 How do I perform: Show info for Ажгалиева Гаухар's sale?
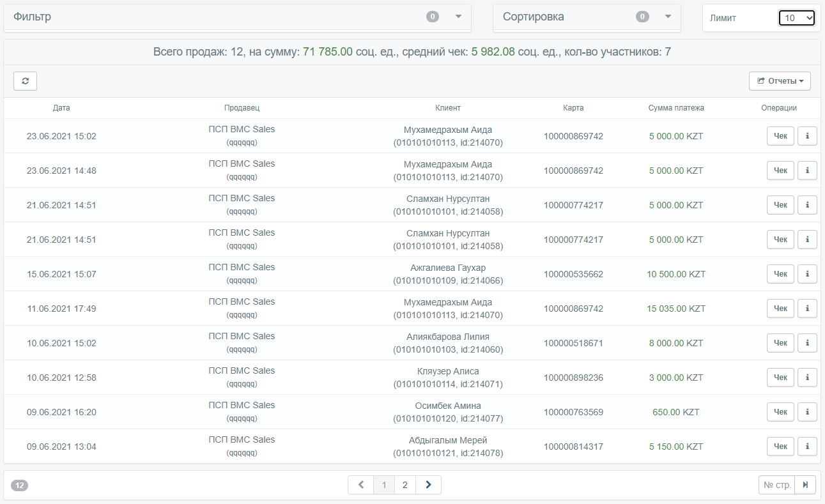click(808, 274)
